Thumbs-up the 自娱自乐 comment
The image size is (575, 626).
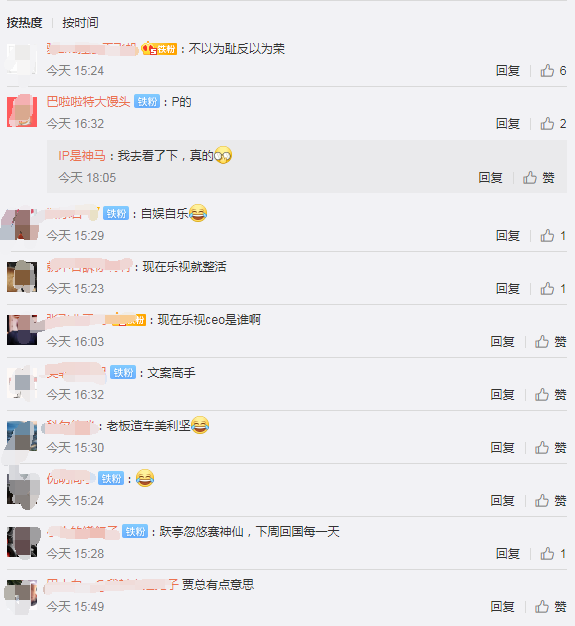click(553, 236)
